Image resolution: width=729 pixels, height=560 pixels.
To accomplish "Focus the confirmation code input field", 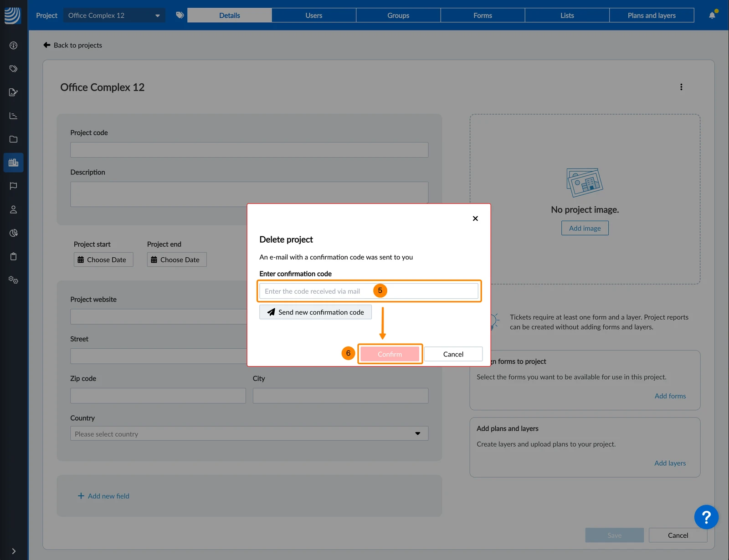I will coord(369,291).
